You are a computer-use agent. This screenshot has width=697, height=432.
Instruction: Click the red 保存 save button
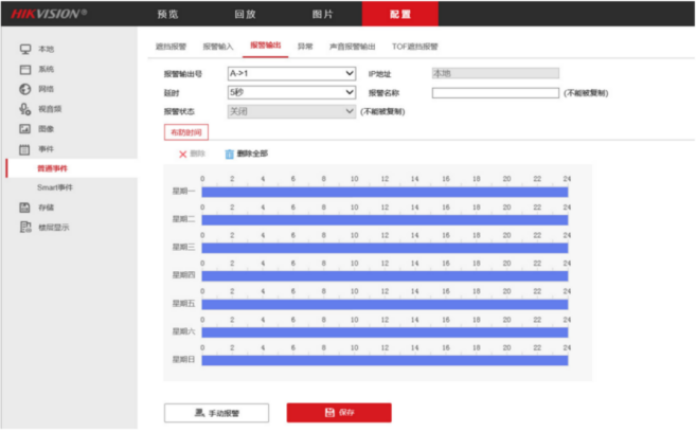point(339,412)
